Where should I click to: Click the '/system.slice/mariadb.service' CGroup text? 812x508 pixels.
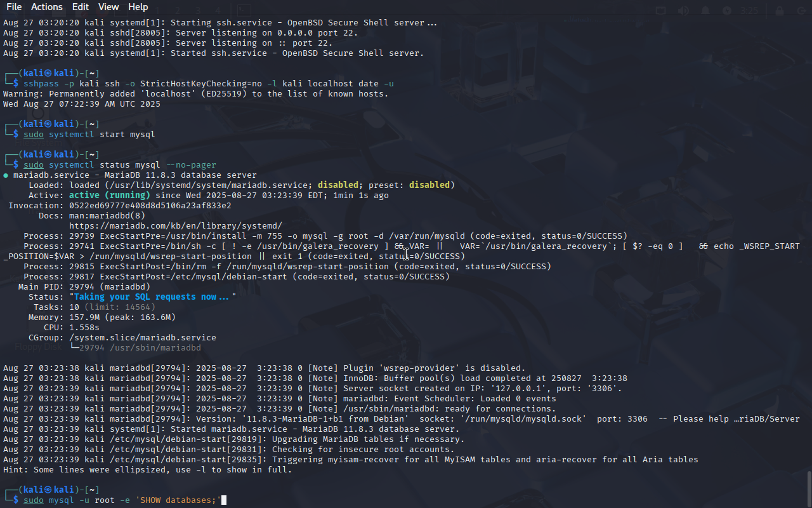143,338
